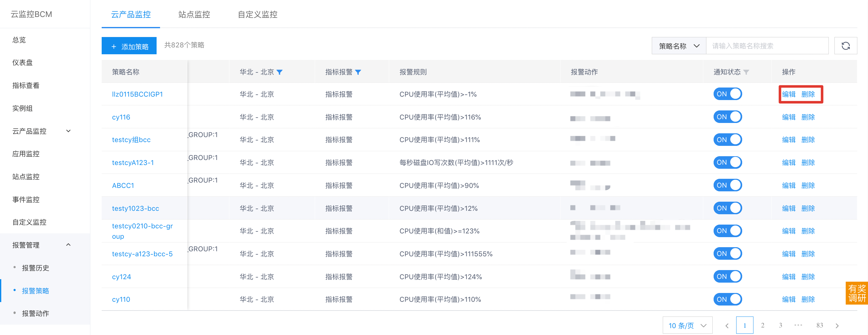Click 删除 for testy1023-bcc
The height and width of the screenshot is (335, 868).
(x=808, y=208)
